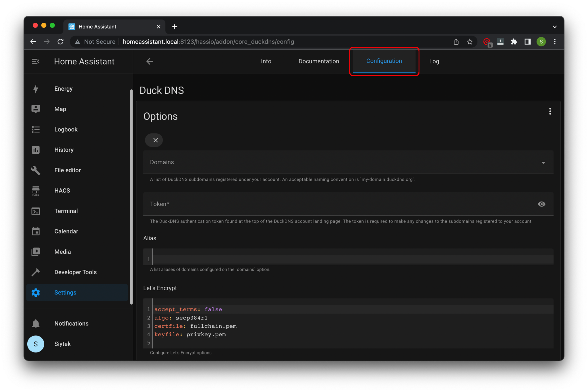Open the Media player icon in sidebar
588x392 pixels.
pyautogui.click(x=36, y=252)
